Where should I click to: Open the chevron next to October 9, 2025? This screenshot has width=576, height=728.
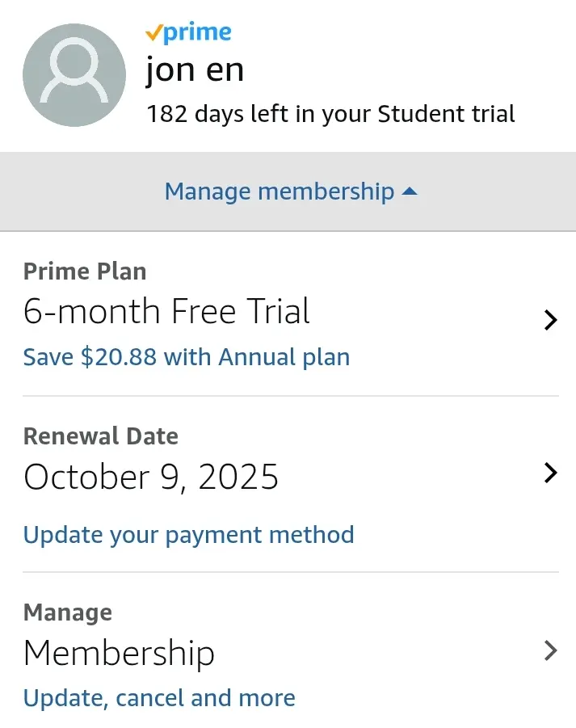click(x=550, y=473)
